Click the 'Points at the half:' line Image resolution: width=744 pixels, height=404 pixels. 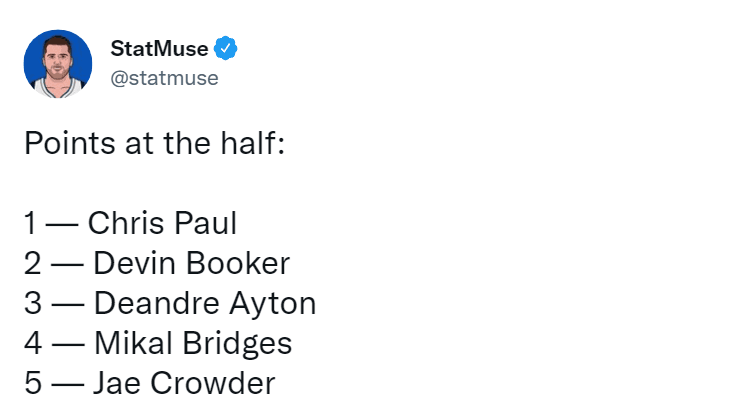coord(155,143)
